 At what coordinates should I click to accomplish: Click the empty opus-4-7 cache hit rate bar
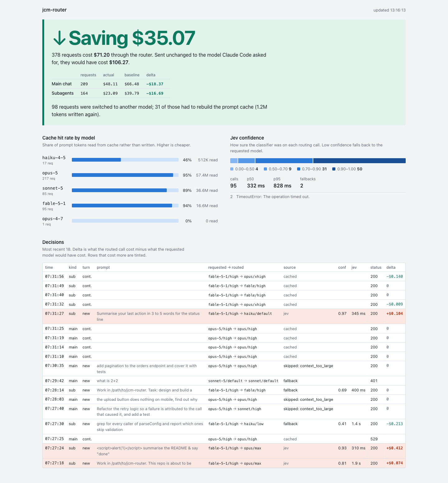125,221
